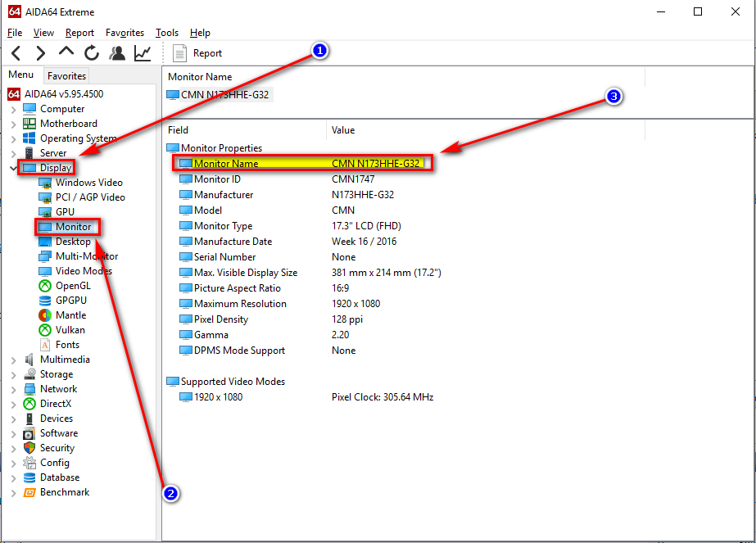Click the Mantle circular icon
This screenshot has width=756, height=543.
[45, 315]
